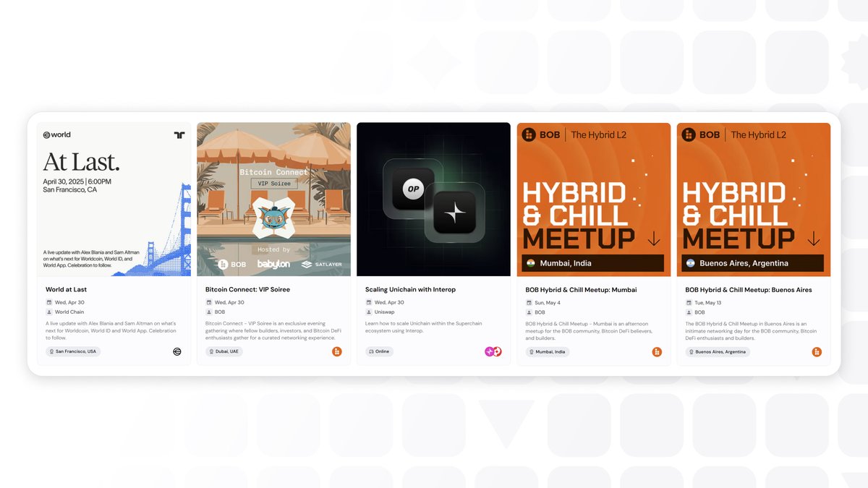This screenshot has width=868, height=488.
Task: Select the 'Buenos Aires, Argentina' location chip
Action: coord(718,351)
